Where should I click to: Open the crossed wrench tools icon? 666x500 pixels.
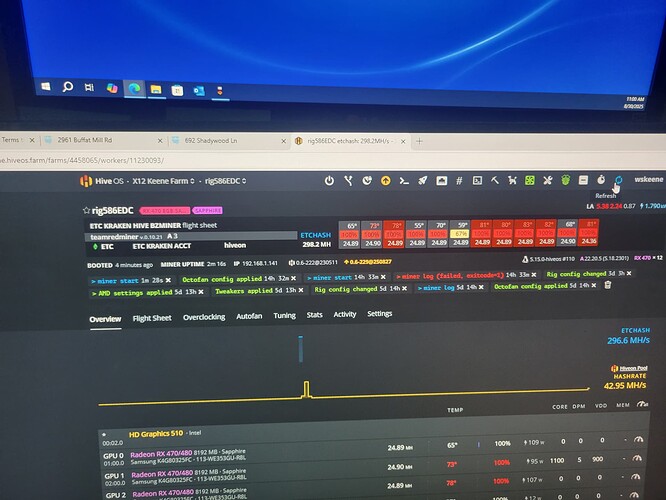(x=547, y=181)
